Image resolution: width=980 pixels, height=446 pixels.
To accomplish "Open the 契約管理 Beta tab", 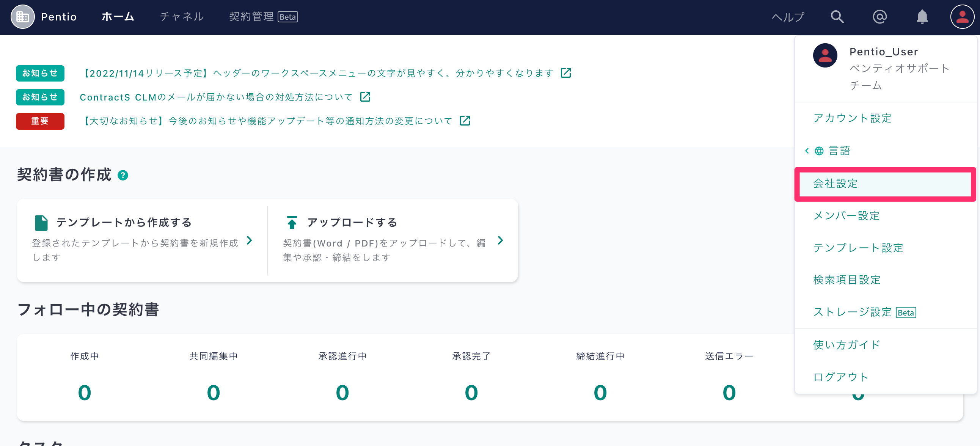I will pyautogui.click(x=263, y=17).
